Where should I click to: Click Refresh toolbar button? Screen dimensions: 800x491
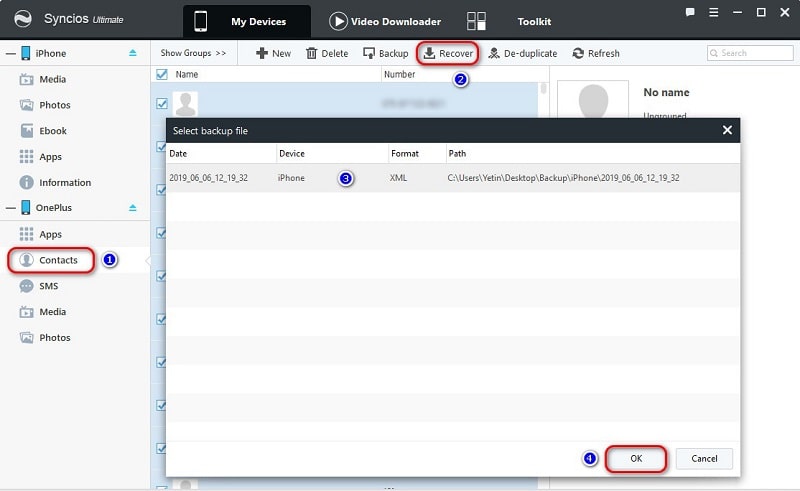pyautogui.click(x=596, y=53)
